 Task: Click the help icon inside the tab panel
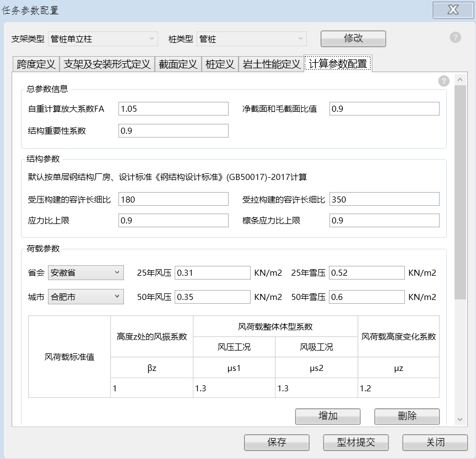(444, 81)
